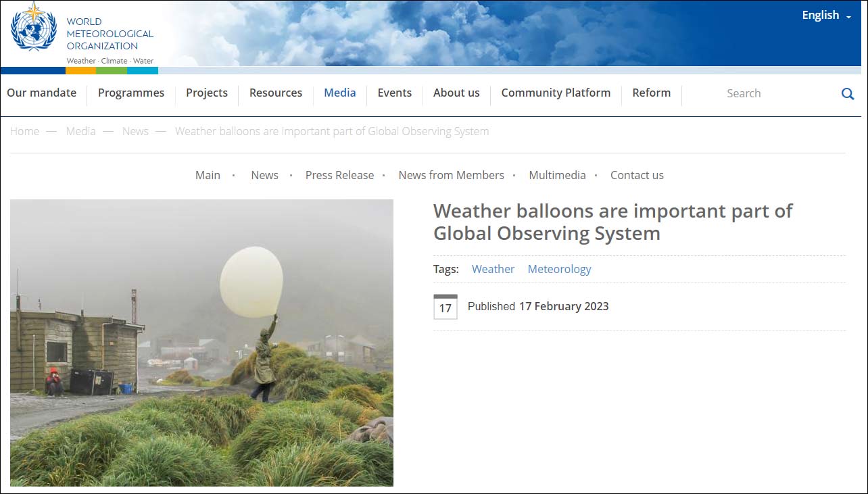Open the Events menu

(395, 93)
